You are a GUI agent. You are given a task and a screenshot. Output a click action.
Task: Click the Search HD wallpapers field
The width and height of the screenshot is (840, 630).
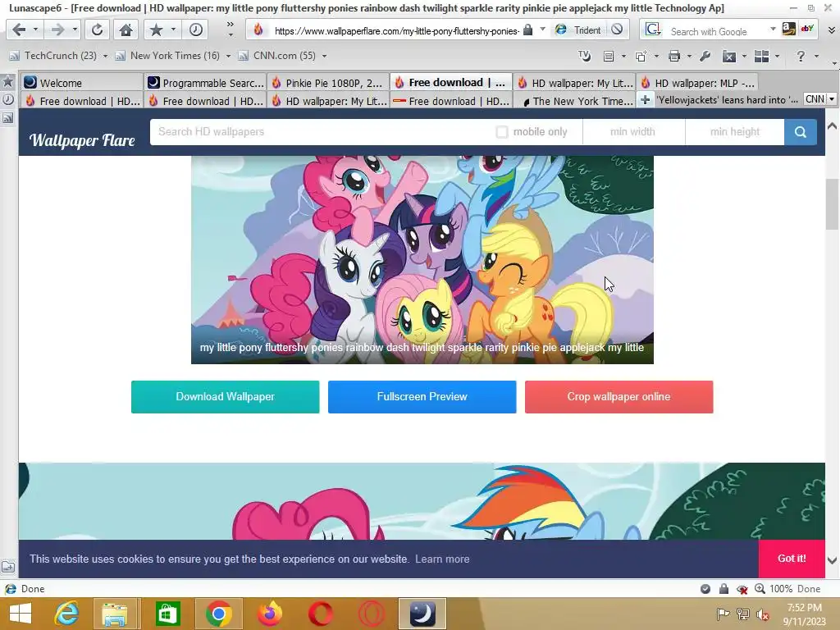pos(319,132)
